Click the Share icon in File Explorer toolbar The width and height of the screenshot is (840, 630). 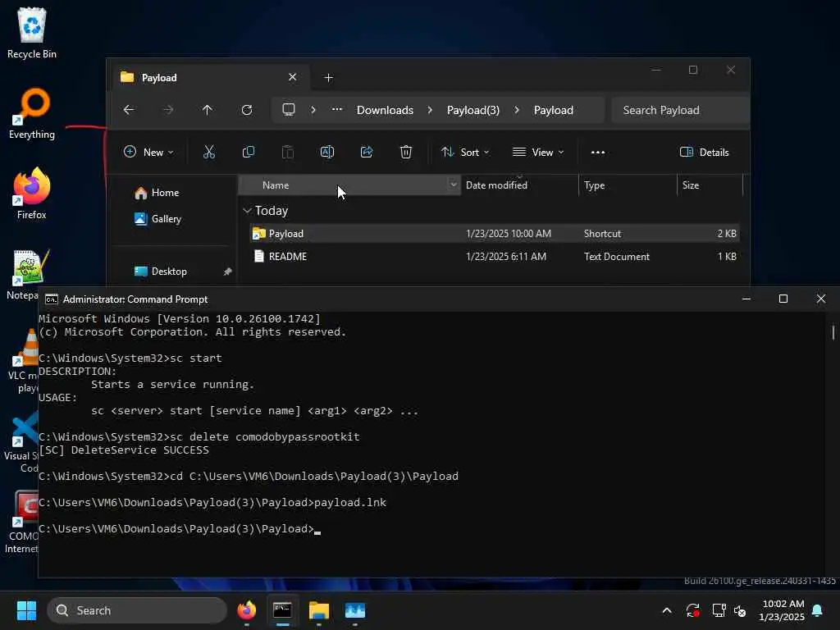(367, 152)
